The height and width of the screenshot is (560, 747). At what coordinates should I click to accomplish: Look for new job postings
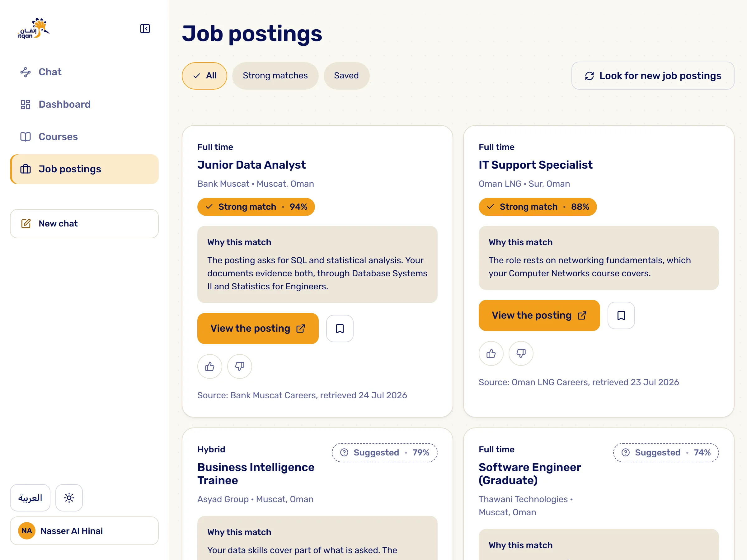click(x=652, y=76)
